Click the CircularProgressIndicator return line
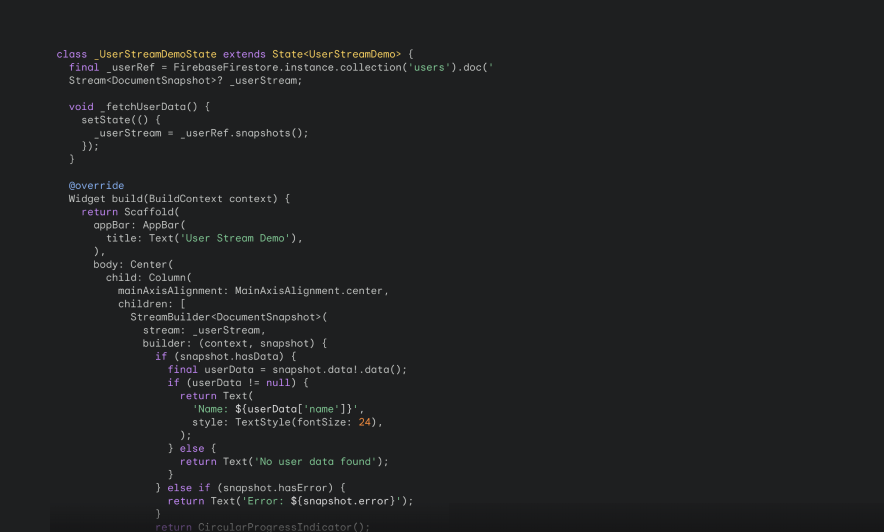 point(263,527)
